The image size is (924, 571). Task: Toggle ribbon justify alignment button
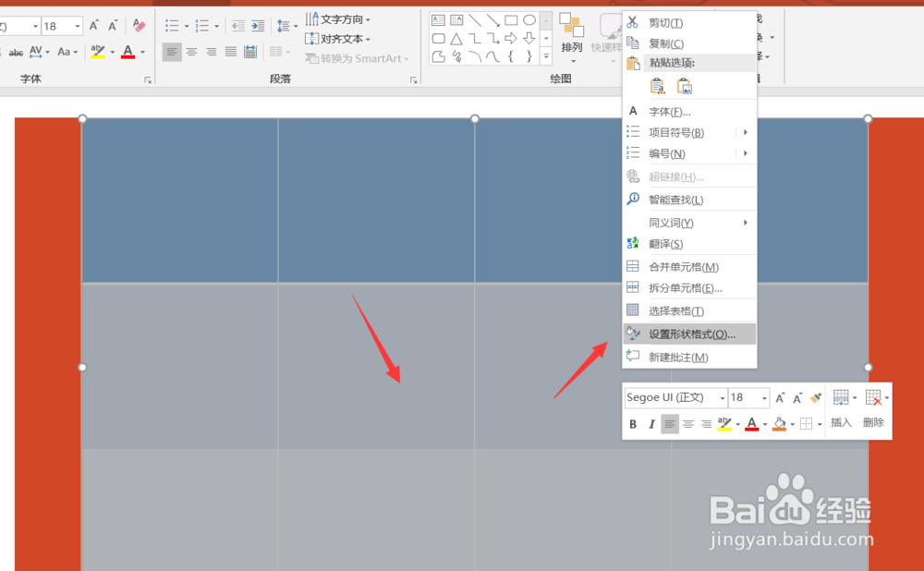230,53
